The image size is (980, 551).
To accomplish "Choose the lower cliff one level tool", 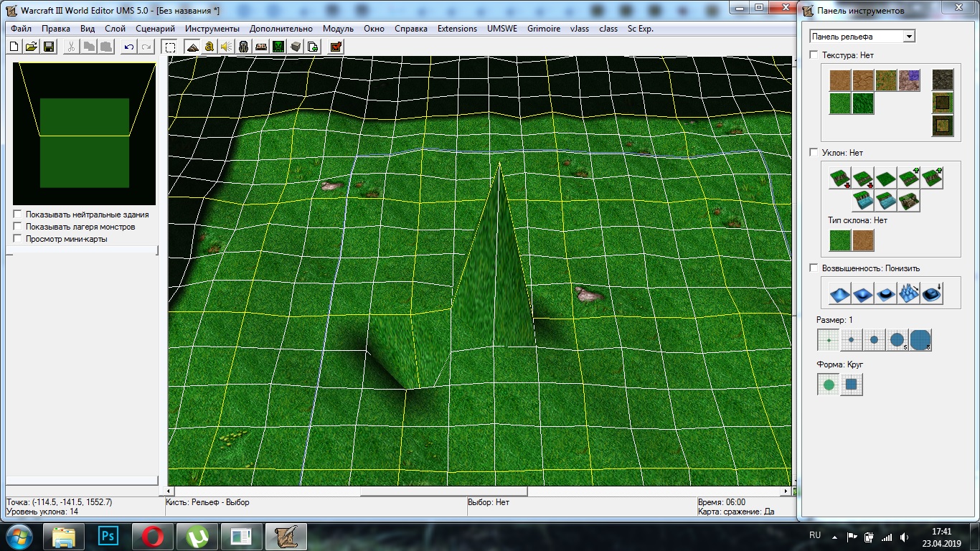I will 863,178.
